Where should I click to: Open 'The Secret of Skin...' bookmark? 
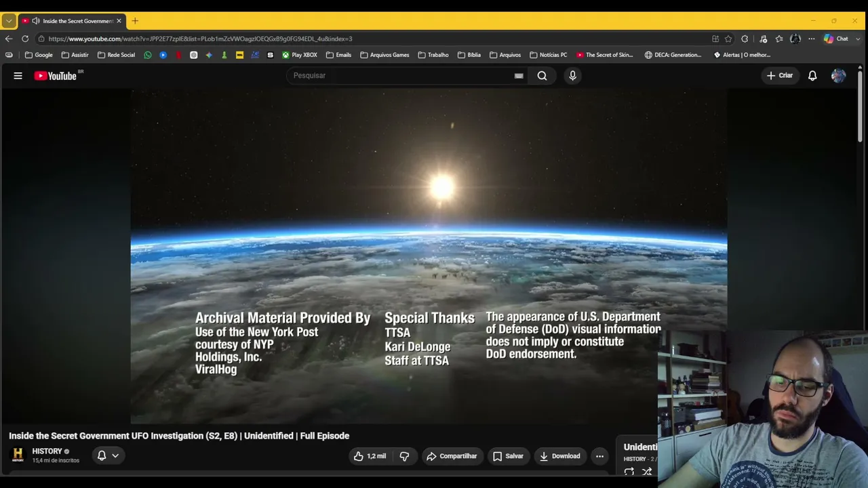(604, 55)
